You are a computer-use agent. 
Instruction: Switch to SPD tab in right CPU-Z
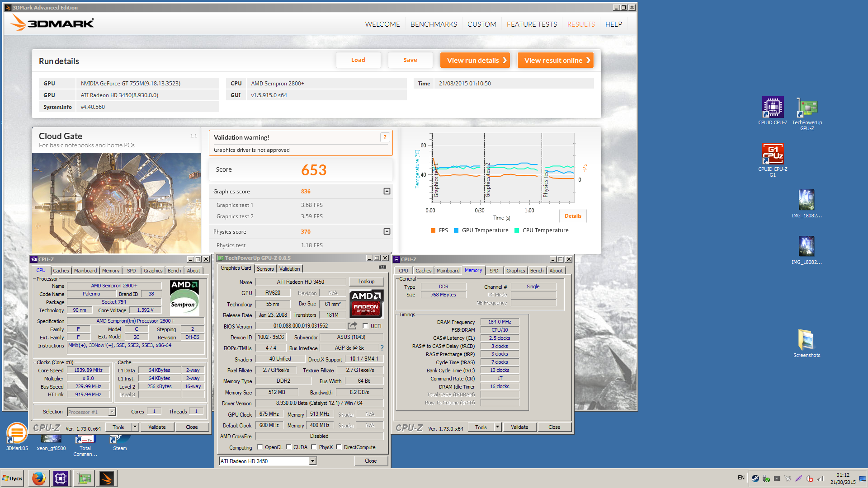click(x=494, y=271)
